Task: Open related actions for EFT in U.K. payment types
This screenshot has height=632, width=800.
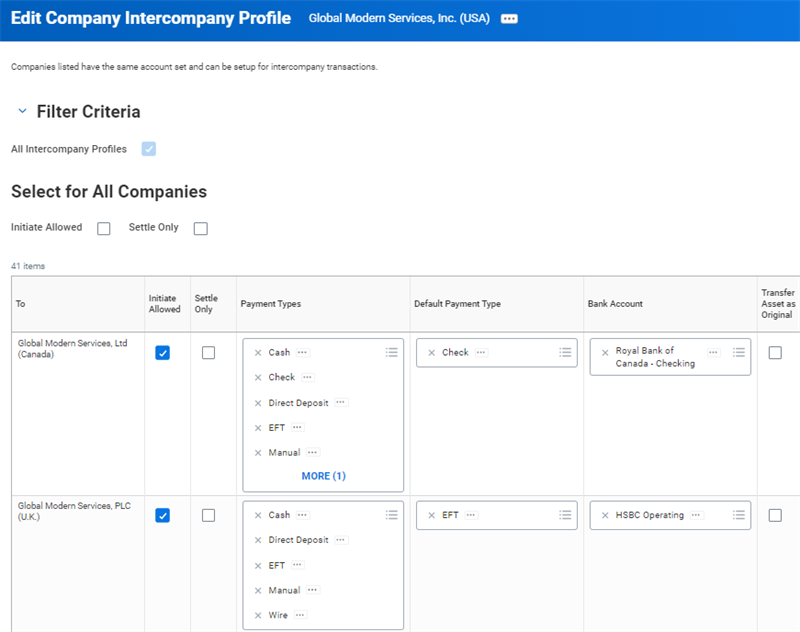Action: 297,565
